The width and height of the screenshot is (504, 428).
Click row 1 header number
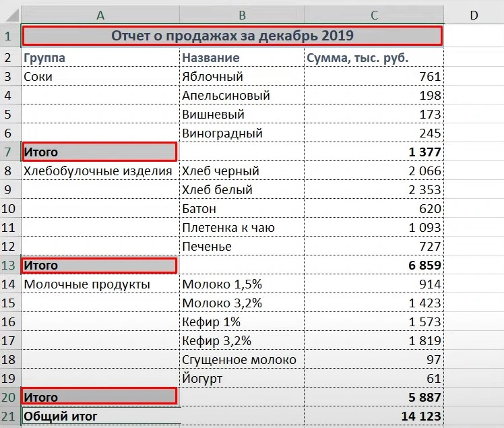[x=10, y=36]
